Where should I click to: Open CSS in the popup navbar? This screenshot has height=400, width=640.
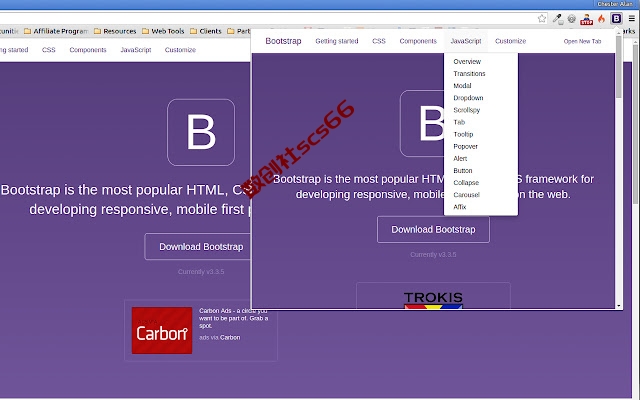tap(379, 41)
